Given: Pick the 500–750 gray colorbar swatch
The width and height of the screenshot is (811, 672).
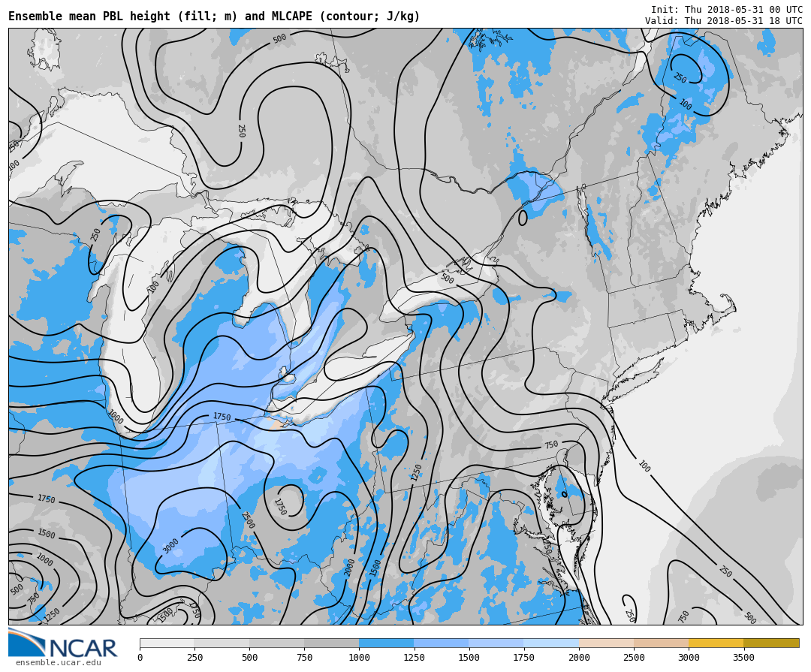Looking at the screenshot, I should pyautogui.click(x=276, y=643).
